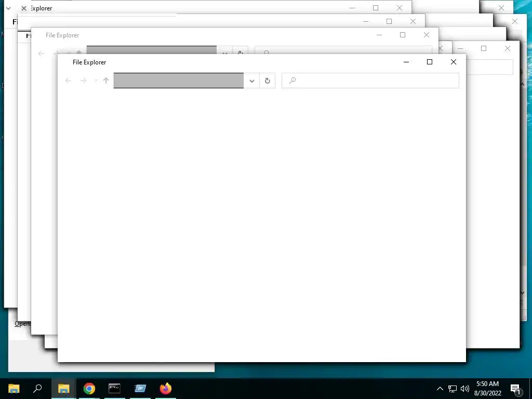Switch to Run dialog taskbar button
This screenshot has height=399, width=532.
tap(140, 389)
